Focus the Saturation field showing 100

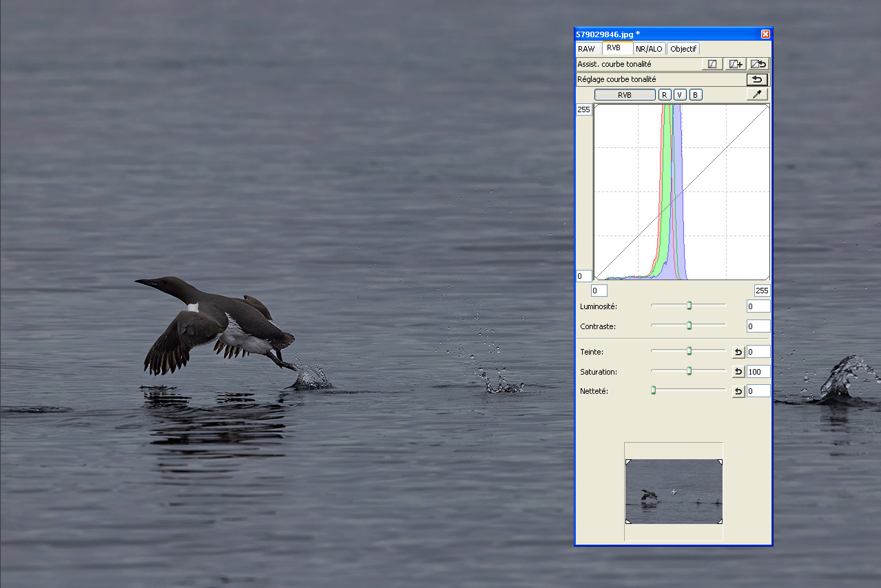pos(758,372)
